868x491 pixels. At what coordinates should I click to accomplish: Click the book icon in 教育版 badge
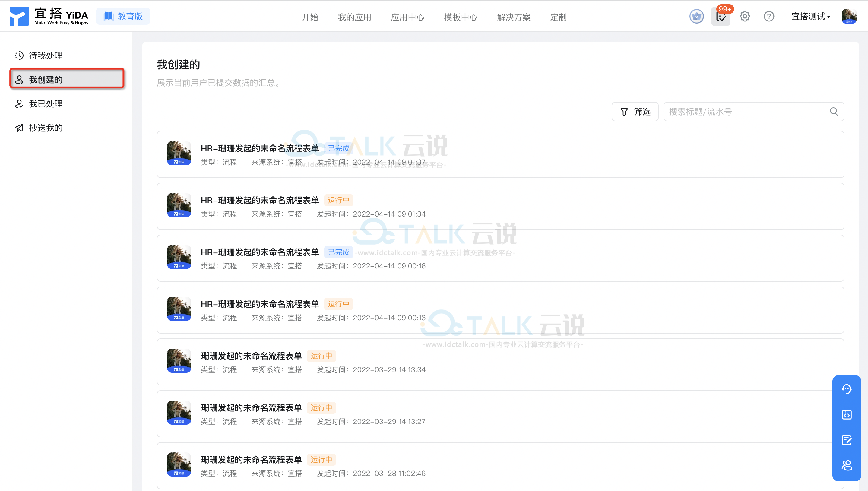(x=109, y=16)
